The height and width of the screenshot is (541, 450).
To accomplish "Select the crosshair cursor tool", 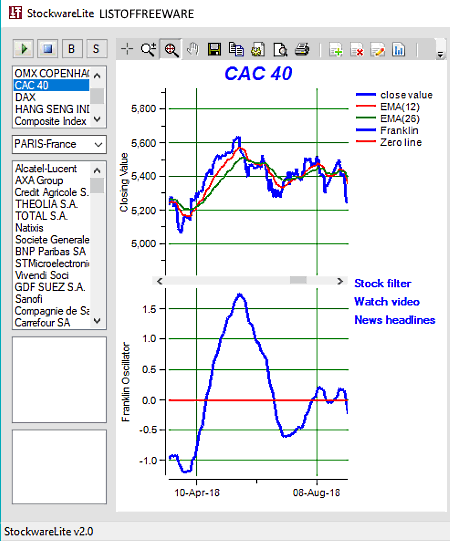I will (127, 49).
